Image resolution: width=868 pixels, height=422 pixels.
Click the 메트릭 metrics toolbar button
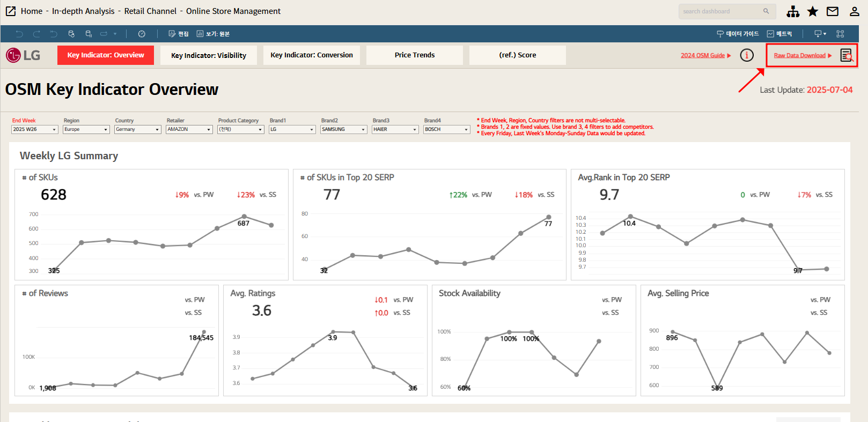[x=779, y=34]
